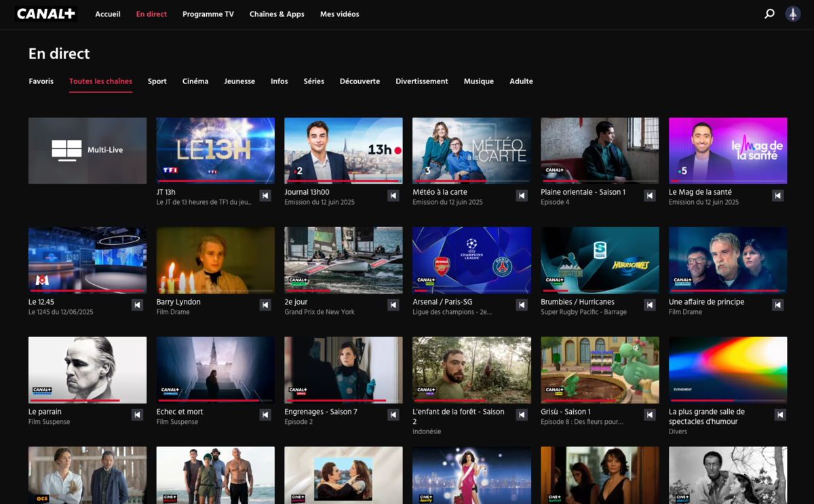Image resolution: width=814 pixels, height=504 pixels.
Task: Restart Le parrain from the beginning
Action: click(x=137, y=414)
